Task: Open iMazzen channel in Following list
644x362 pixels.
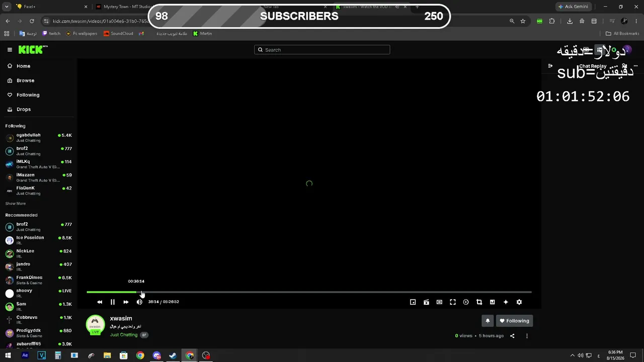Action: click(39, 177)
